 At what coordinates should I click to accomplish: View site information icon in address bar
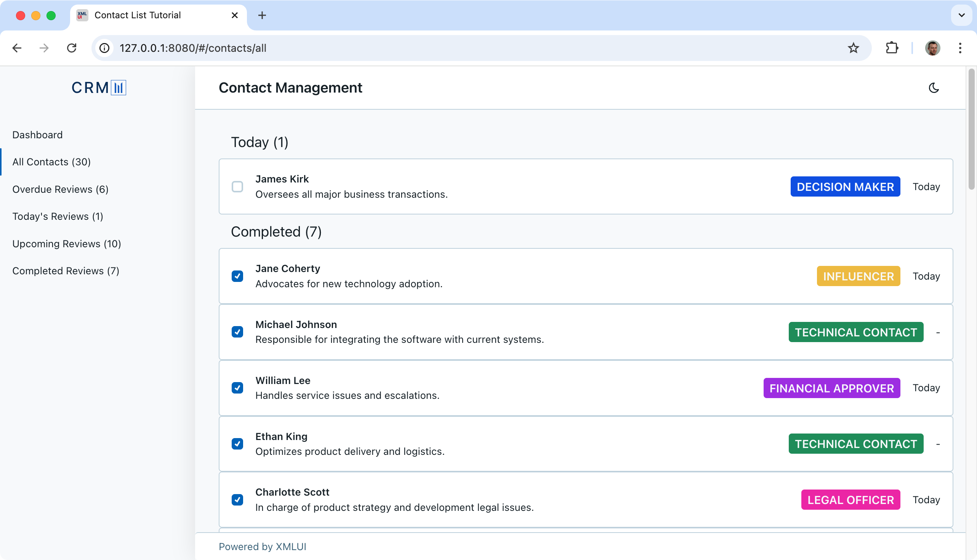pyautogui.click(x=105, y=48)
